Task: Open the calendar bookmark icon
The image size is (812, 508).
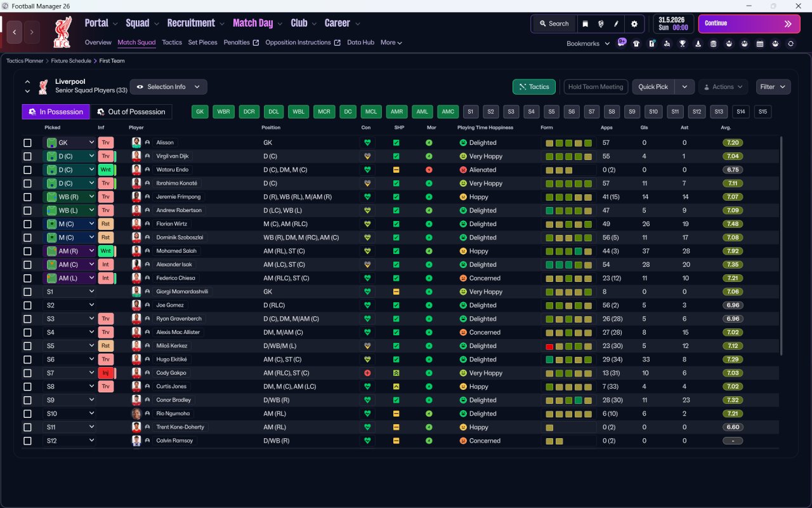Action: click(760, 44)
